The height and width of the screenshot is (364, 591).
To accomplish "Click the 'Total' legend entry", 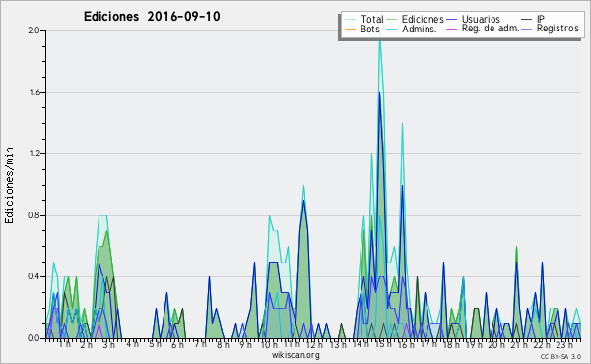I will pos(371,19).
